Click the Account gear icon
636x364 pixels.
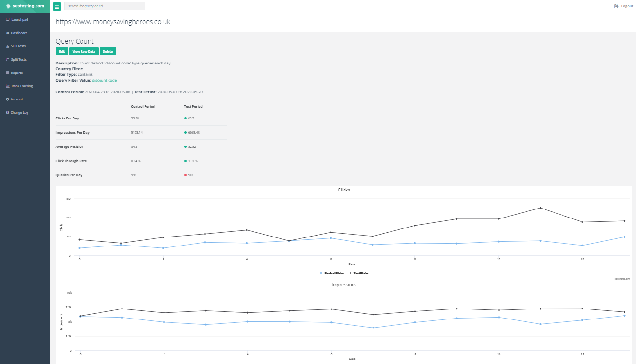pyautogui.click(x=8, y=99)
